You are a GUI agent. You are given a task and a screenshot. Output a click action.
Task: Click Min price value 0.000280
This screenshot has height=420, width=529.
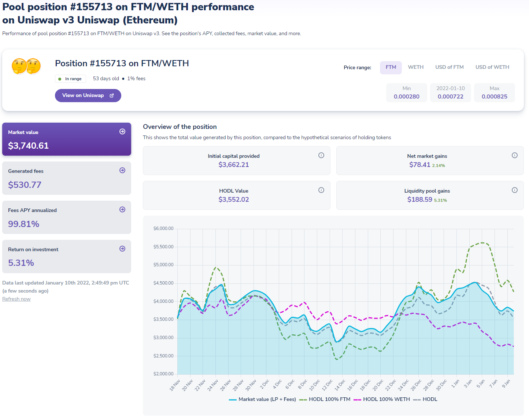point(407,97)
